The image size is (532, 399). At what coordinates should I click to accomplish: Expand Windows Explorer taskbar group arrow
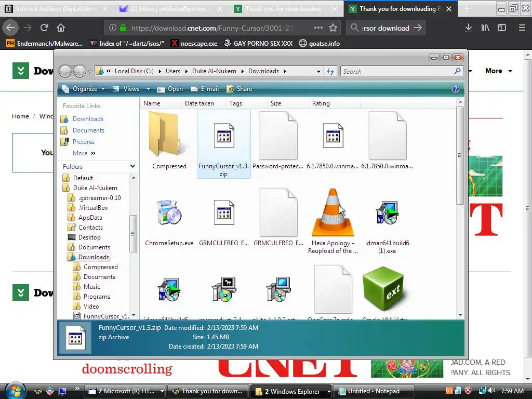coord(328,391)
